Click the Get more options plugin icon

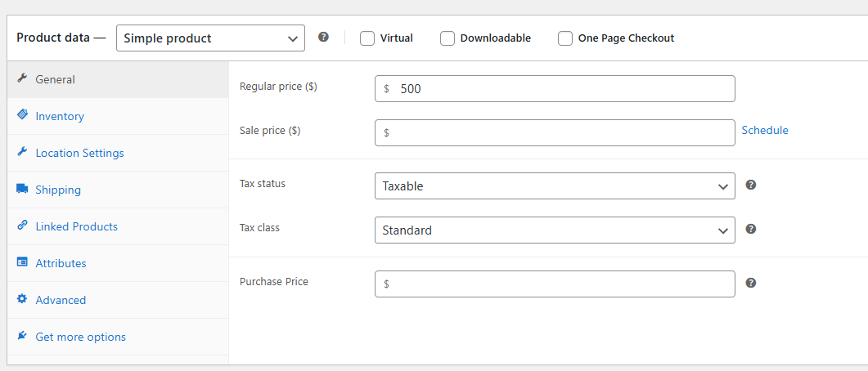pyautogui.click(x=22, y=337)
